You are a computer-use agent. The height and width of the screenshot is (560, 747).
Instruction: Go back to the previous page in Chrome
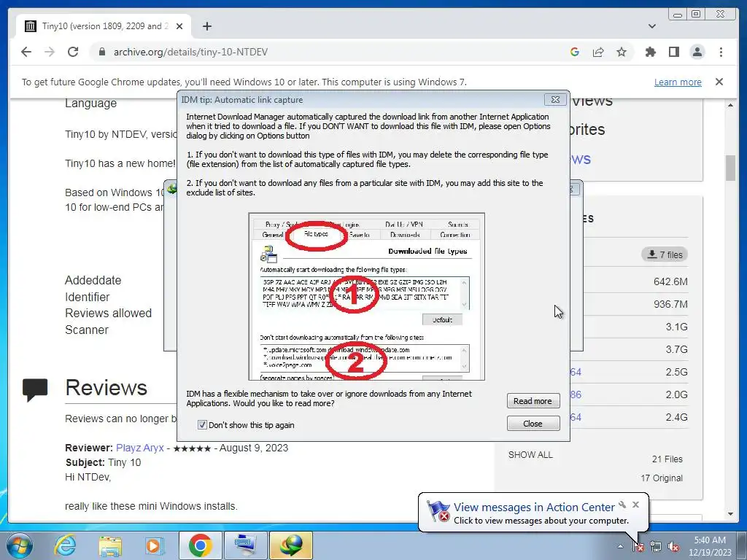[26, 52]
